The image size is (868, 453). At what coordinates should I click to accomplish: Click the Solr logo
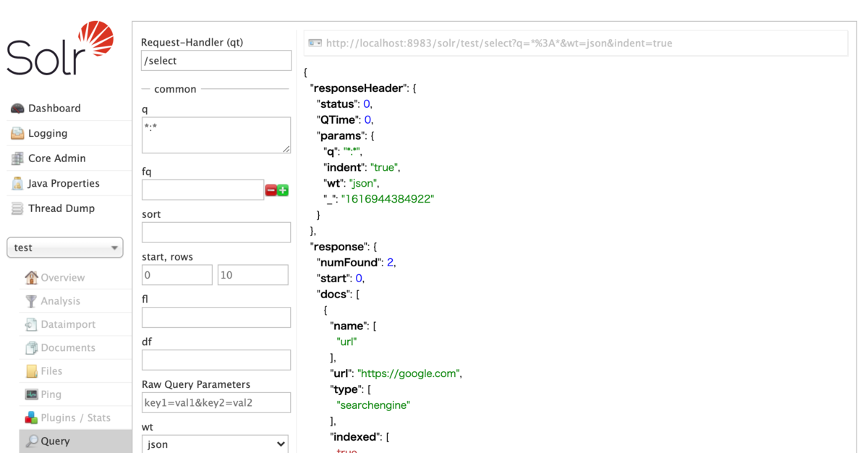[61, 48]
